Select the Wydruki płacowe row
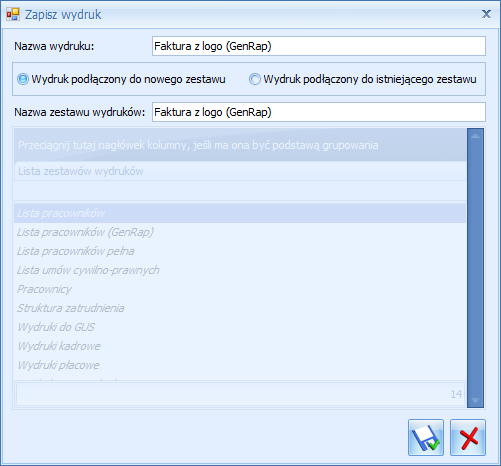 pyautogui.click(x=240, y=365)
